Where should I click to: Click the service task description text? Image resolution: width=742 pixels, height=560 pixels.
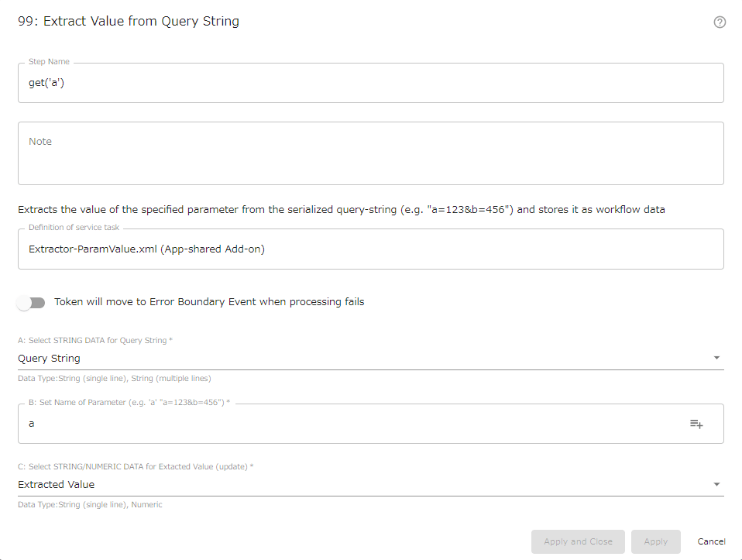pyautogui.click(x=342, y=210)
